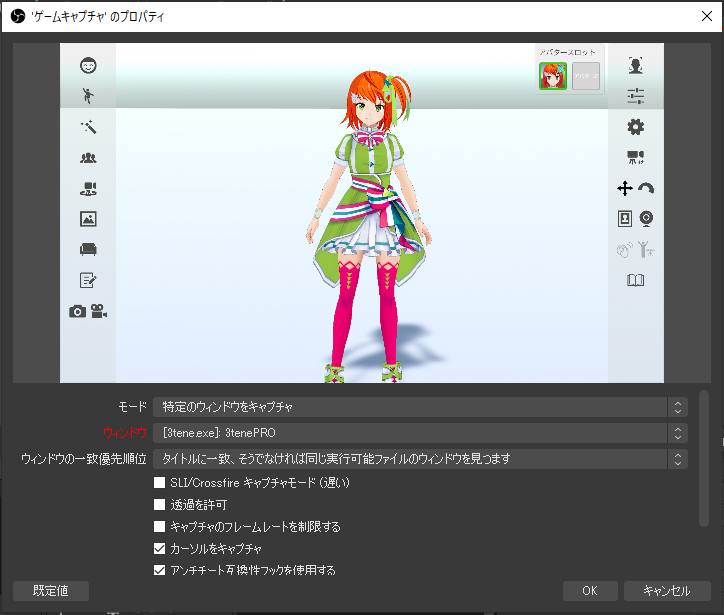Click the curved arrow rotate icon
The width and height of the screenshot is (724, 615).
click(x=646, y=188)
